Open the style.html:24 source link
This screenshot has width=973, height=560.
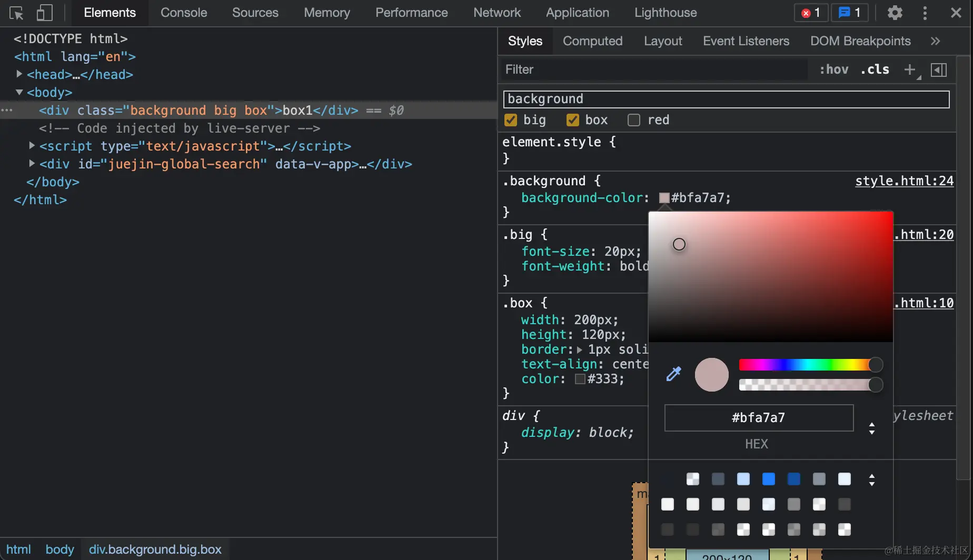tap(904, 181)
